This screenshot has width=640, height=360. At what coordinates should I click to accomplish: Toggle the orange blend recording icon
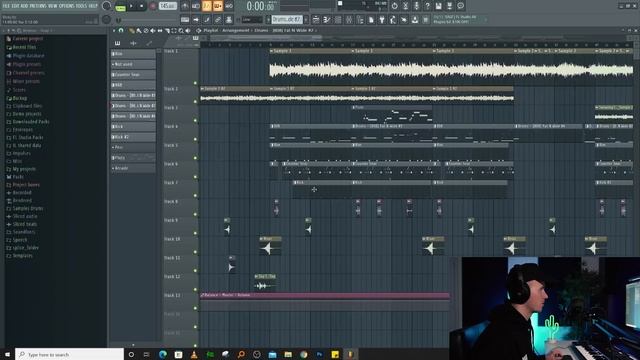tap(218, 6)
